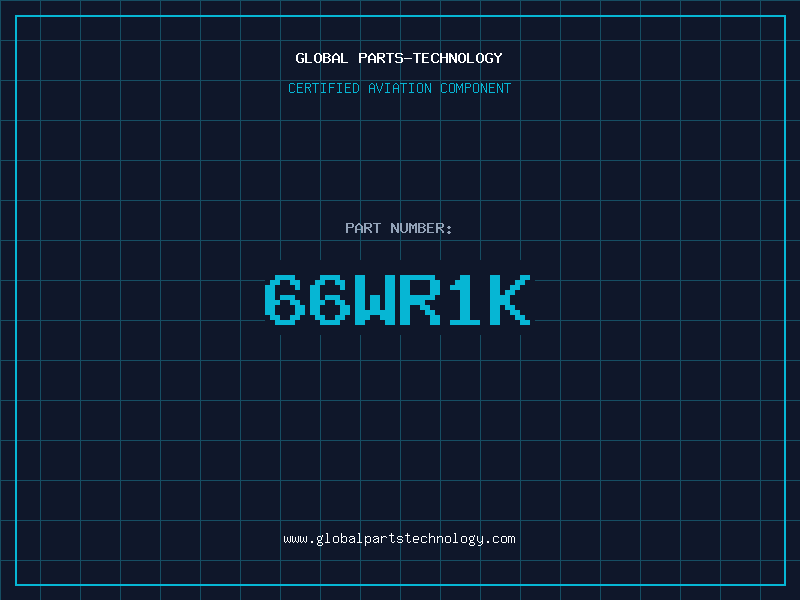Screen dimensions: 800x600
Task: Select the CERTIFIED AVIATION COMPONENT subtitle
Action: (399, 88)
